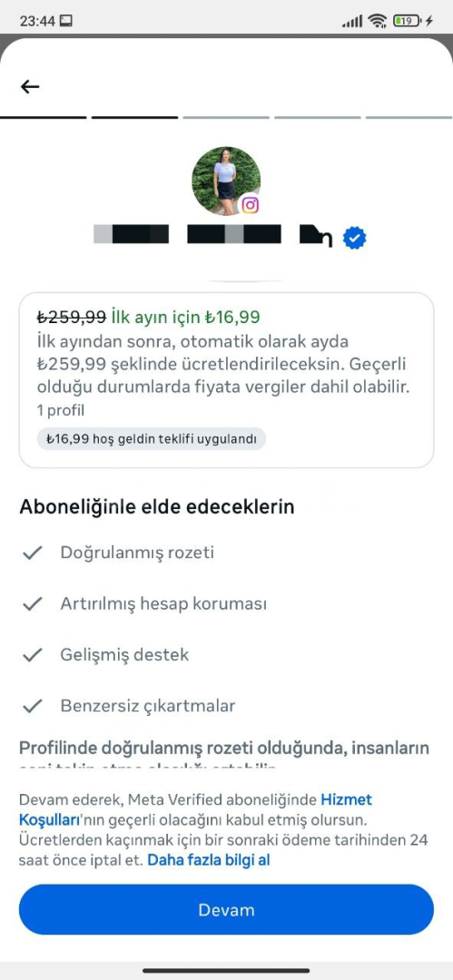Tap the profile picture thumbnail

coord(226,181)
